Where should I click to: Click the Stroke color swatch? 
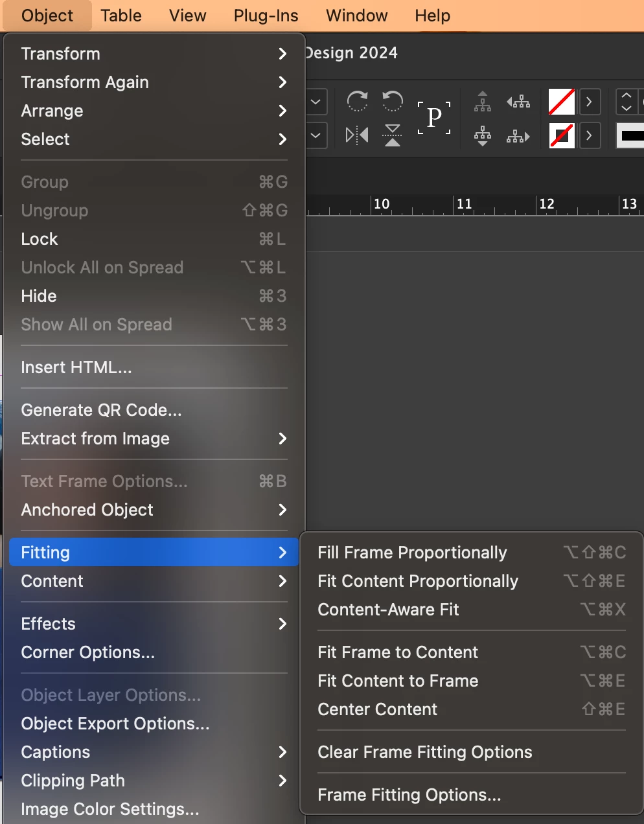[562, 135]
